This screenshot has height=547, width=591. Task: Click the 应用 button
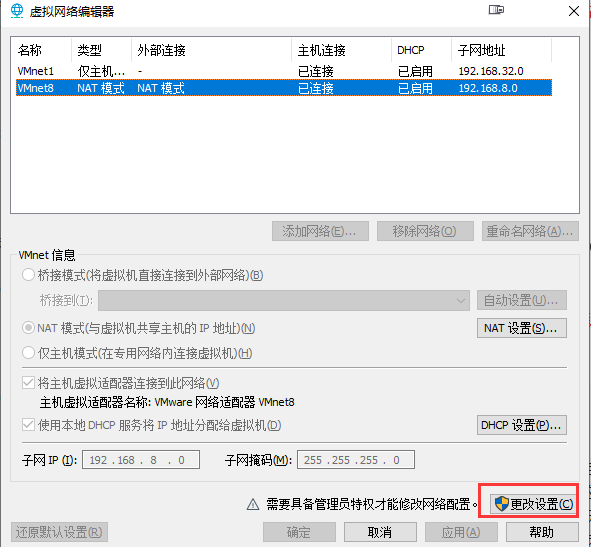[x=461, y=532]
